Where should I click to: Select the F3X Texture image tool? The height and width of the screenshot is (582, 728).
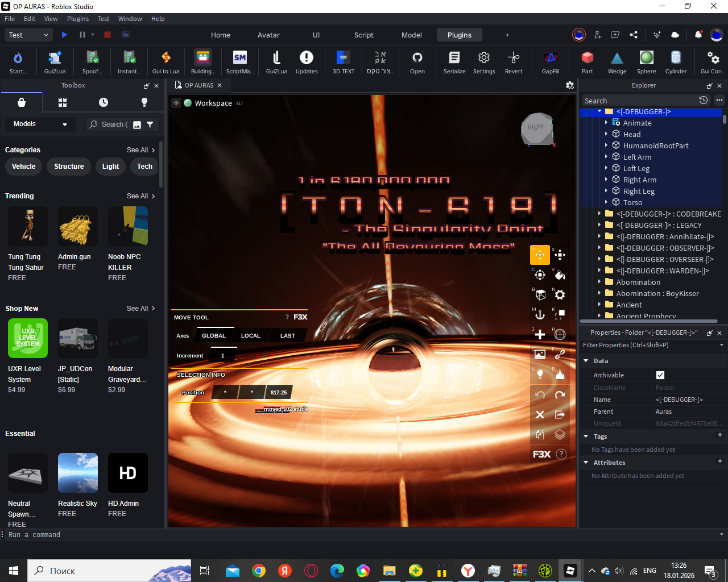540,355
